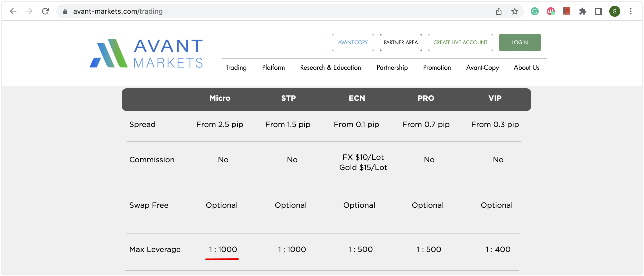Open the Chrome three-dot menu
The width and height of the screenshot is (644, 276).
[631, 11]
